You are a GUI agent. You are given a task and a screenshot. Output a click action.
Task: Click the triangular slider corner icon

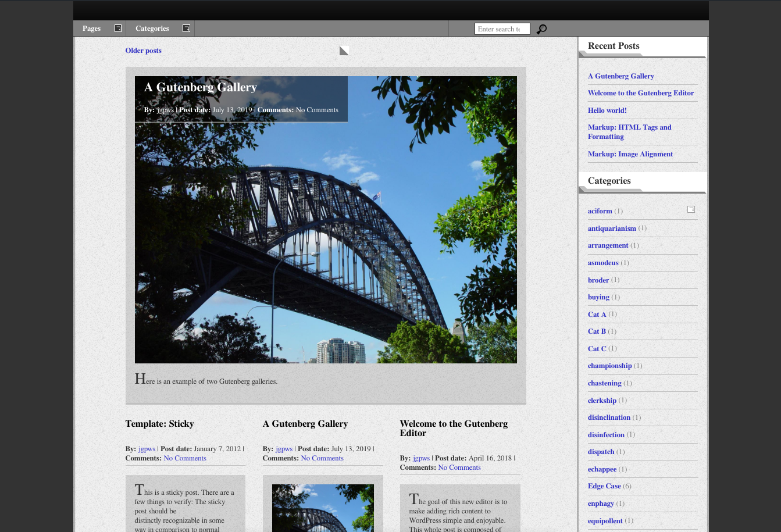[x=344, y=51]
